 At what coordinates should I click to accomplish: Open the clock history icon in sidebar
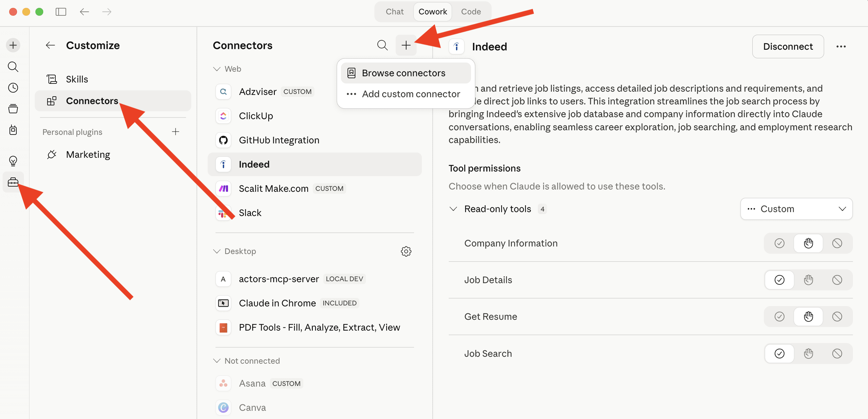13,88
